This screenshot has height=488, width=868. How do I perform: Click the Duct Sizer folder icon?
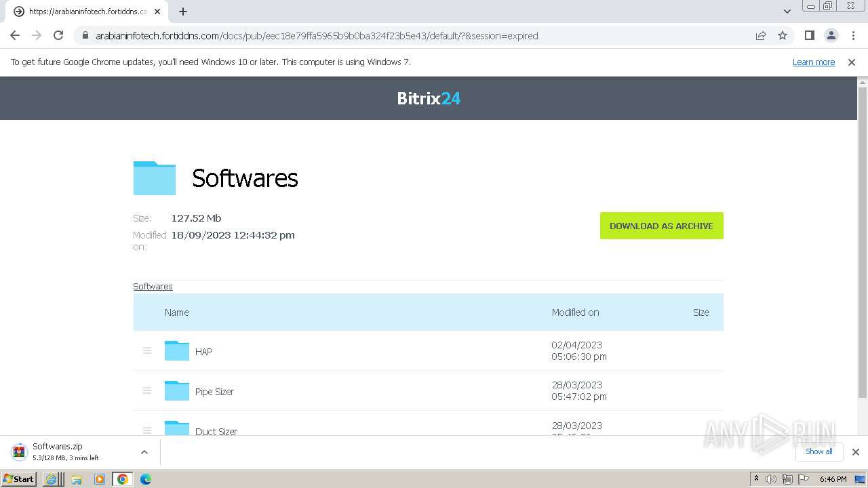click(177, 428)
